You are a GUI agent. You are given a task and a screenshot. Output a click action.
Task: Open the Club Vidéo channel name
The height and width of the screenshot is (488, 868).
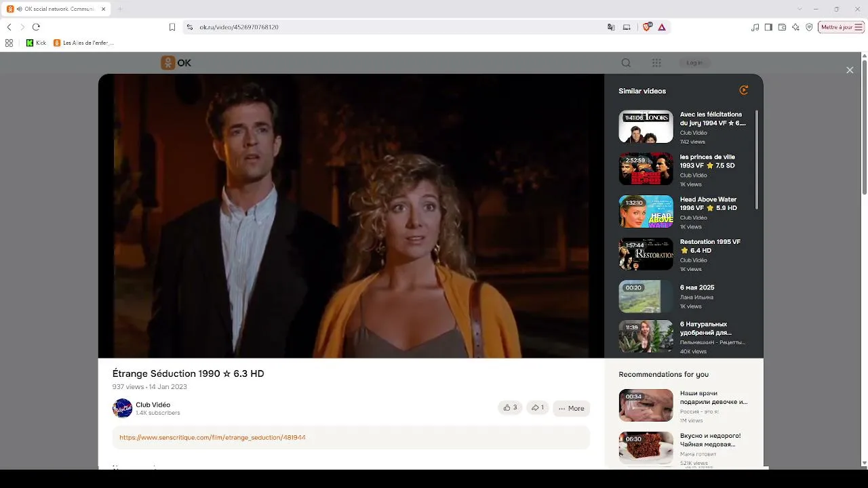153,405
